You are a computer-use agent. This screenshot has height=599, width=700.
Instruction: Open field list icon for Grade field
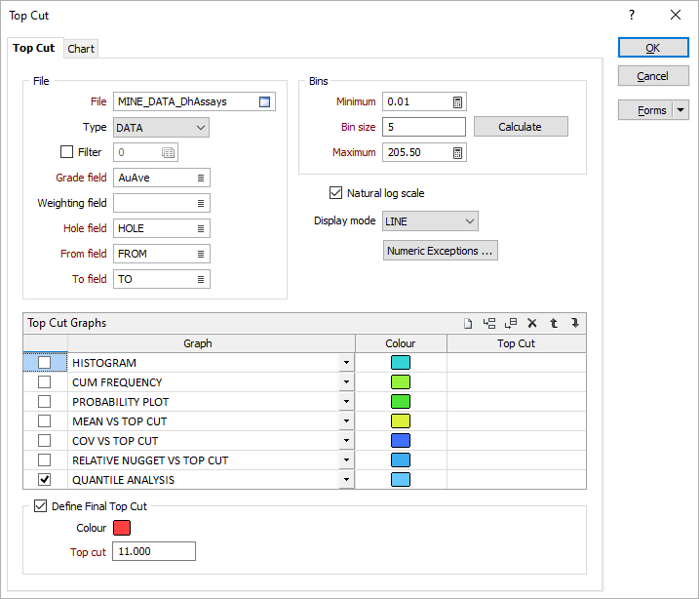(200, 178)
